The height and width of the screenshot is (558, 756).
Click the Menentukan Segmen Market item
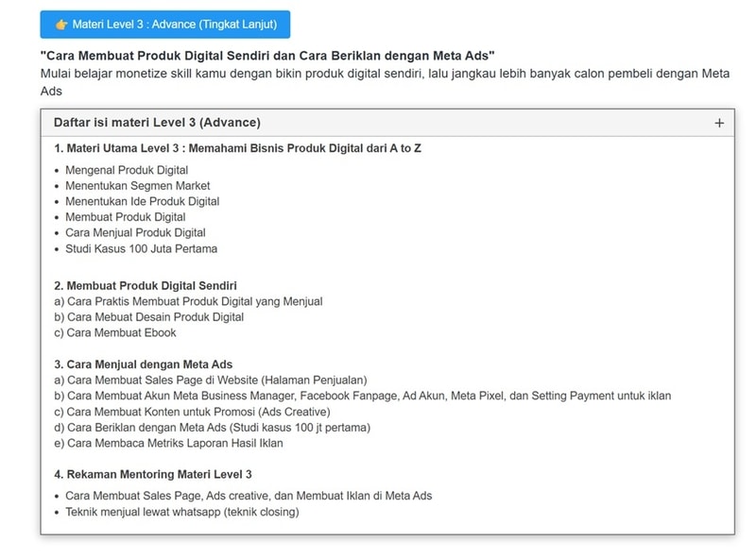pos(137,186)
